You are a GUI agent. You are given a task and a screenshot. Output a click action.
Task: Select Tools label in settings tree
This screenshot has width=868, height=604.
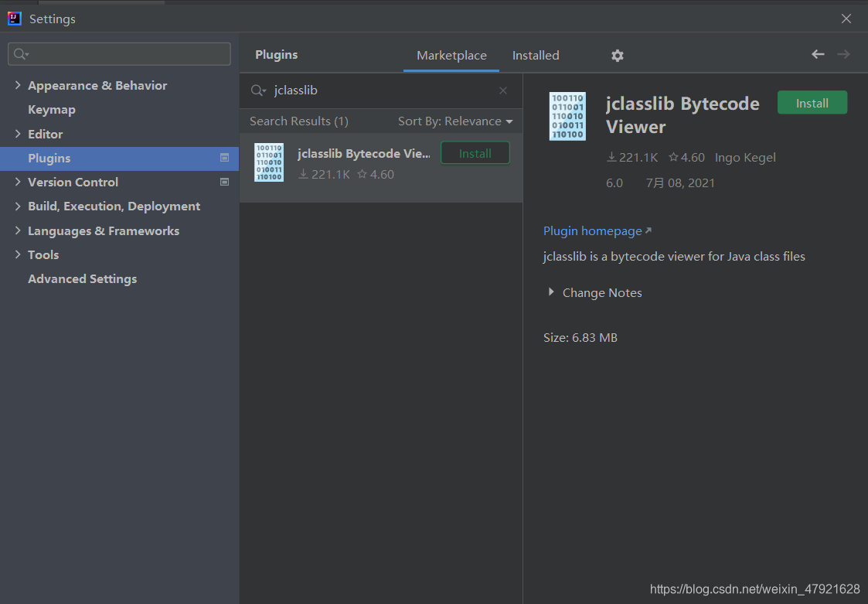point(43,255)
